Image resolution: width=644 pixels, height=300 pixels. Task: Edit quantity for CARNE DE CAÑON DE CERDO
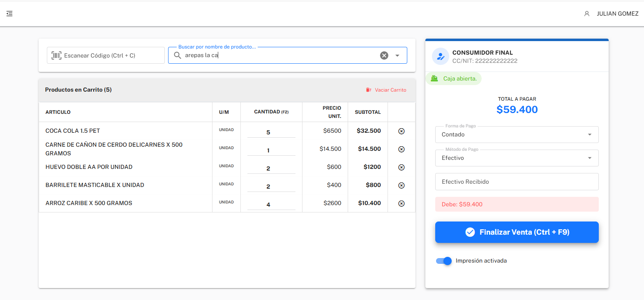pos(271,150)
